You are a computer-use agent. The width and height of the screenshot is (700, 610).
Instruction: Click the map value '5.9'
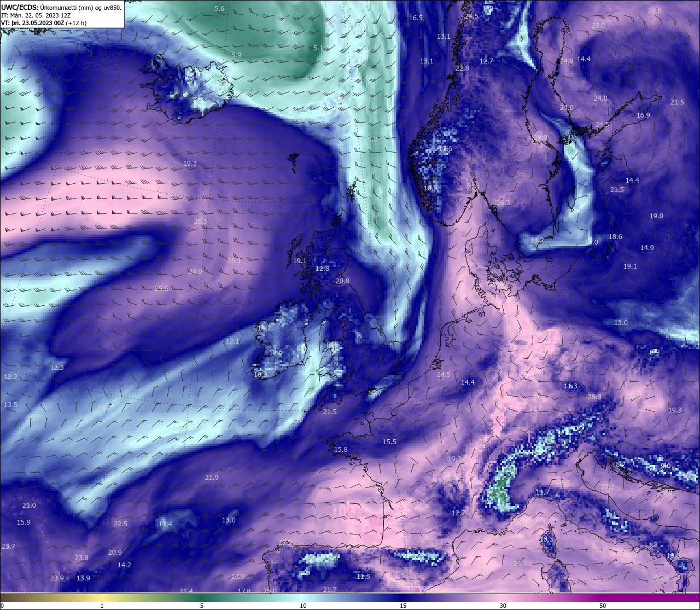[236, 55]
